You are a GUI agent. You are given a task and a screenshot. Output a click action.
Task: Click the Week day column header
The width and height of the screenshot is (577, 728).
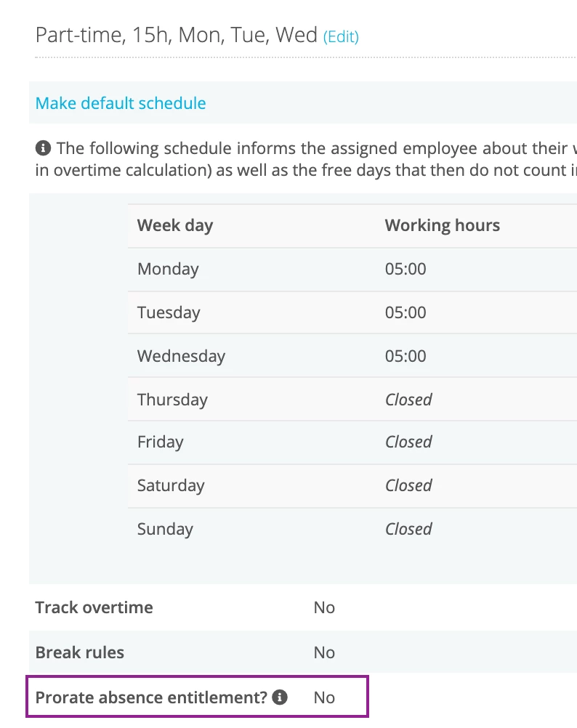point(175,226)
